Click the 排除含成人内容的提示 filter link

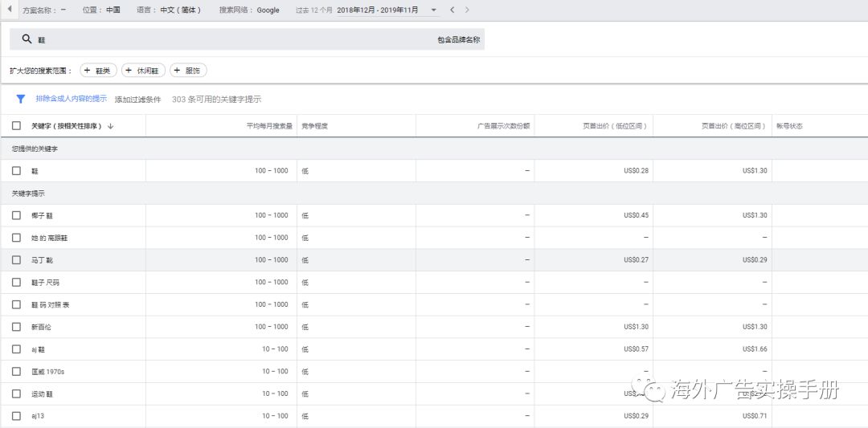click(x=72, y=99)
